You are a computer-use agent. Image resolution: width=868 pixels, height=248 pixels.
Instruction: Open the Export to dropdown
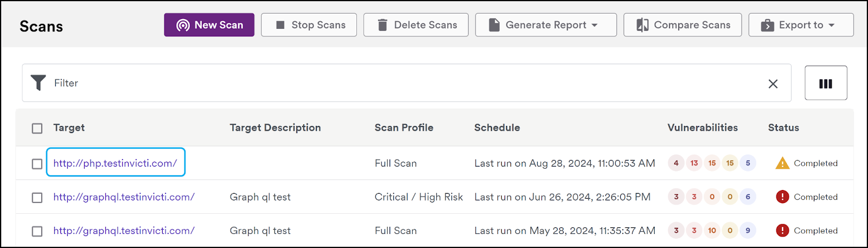point(801,25)
